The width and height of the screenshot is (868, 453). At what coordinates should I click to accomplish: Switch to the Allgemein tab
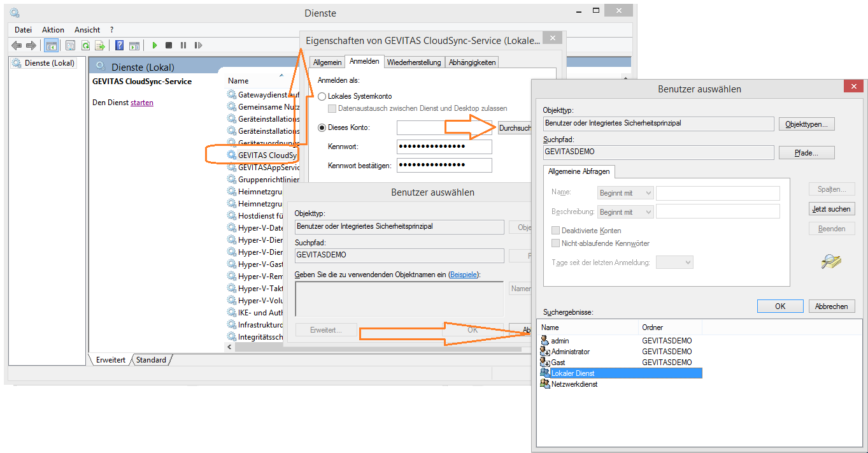click(327, 62)
